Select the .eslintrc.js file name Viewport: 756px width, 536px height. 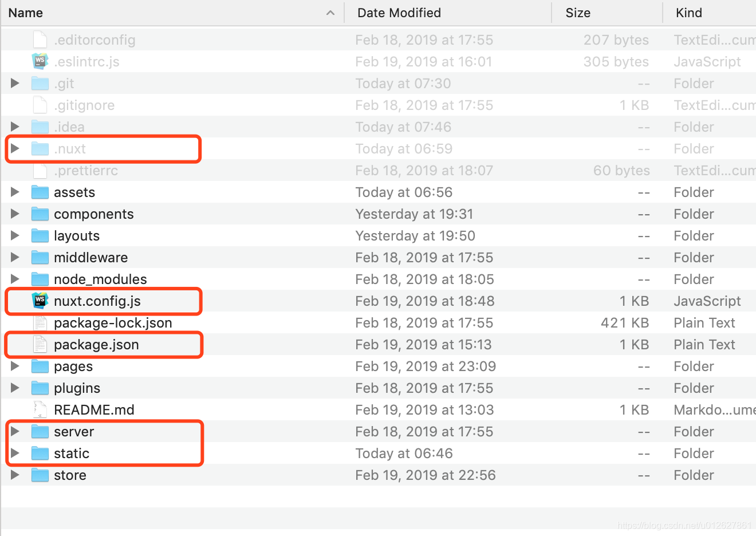pyautogui.click(x=86, y=62)
